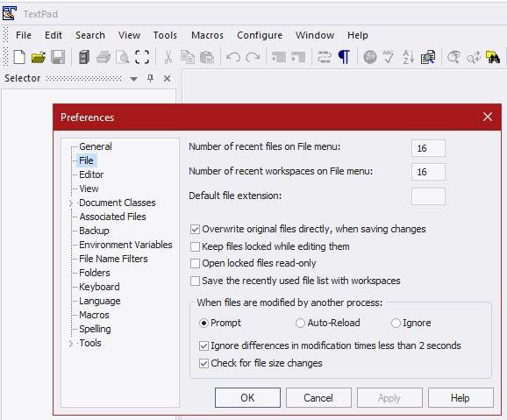Select the Ignore radio button
This screenshot has width=507, height=420.
[x=396, y=323]
